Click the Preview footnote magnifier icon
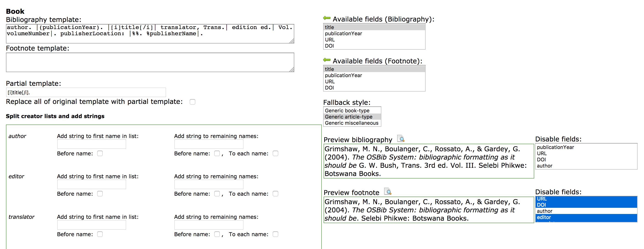Viewport: 644px width, 249px height. (388, 192)
